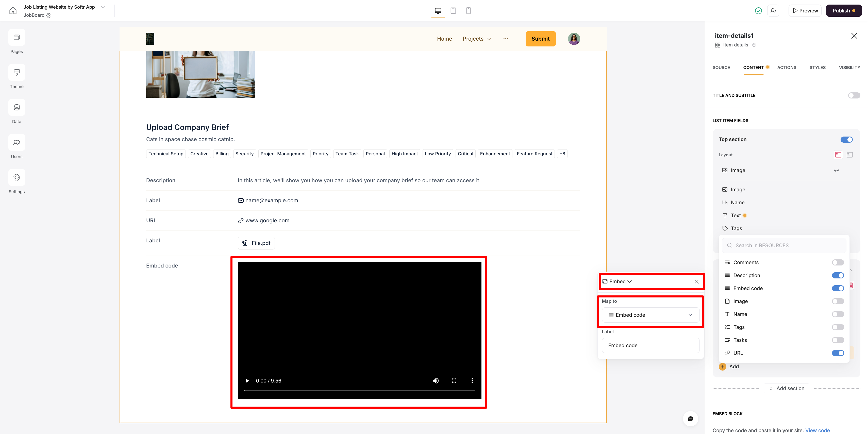Image resolution: width=868 pixels, height=434 pixels.
Task: Invite collaborators with the add-user icon
Action: 773,11
